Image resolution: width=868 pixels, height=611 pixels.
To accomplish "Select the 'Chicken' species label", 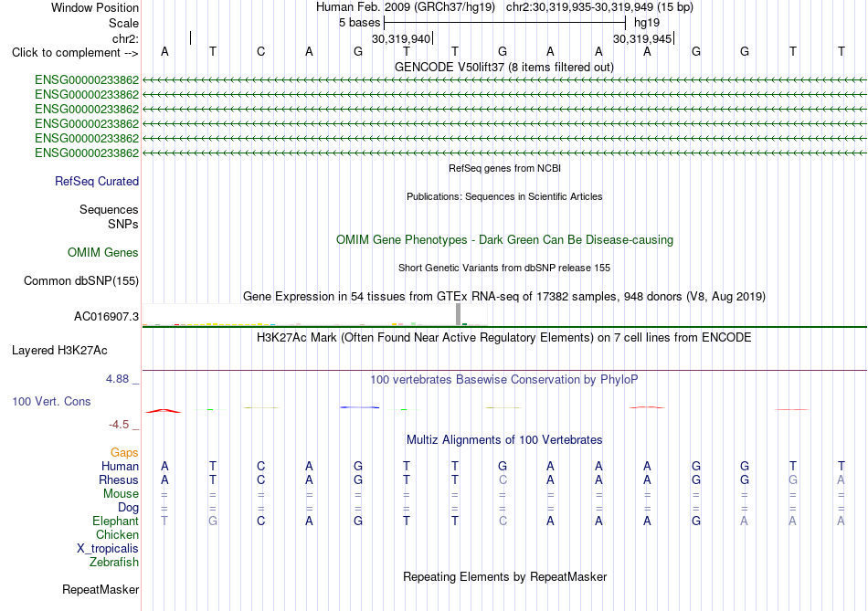I will coord(117,534).
